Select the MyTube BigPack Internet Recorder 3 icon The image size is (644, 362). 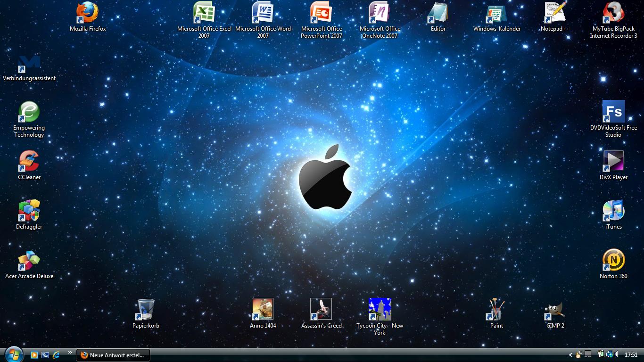tap(613, 20)
